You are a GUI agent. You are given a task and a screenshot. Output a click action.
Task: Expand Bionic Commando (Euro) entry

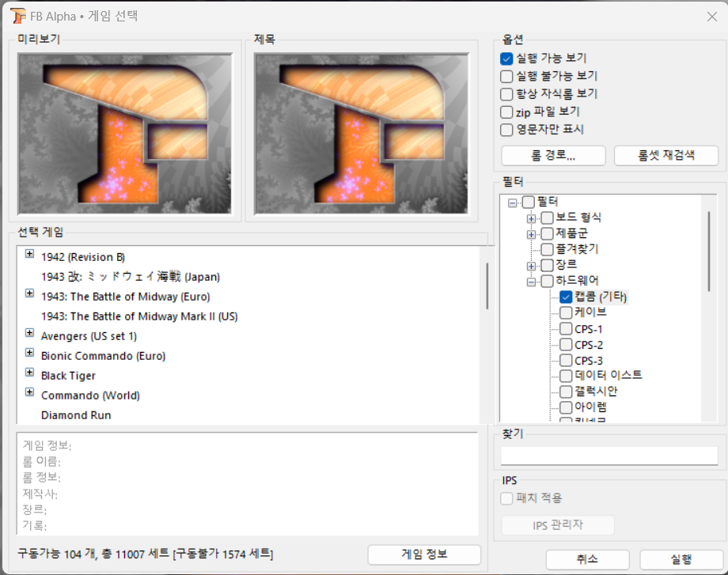click(30, 353)
